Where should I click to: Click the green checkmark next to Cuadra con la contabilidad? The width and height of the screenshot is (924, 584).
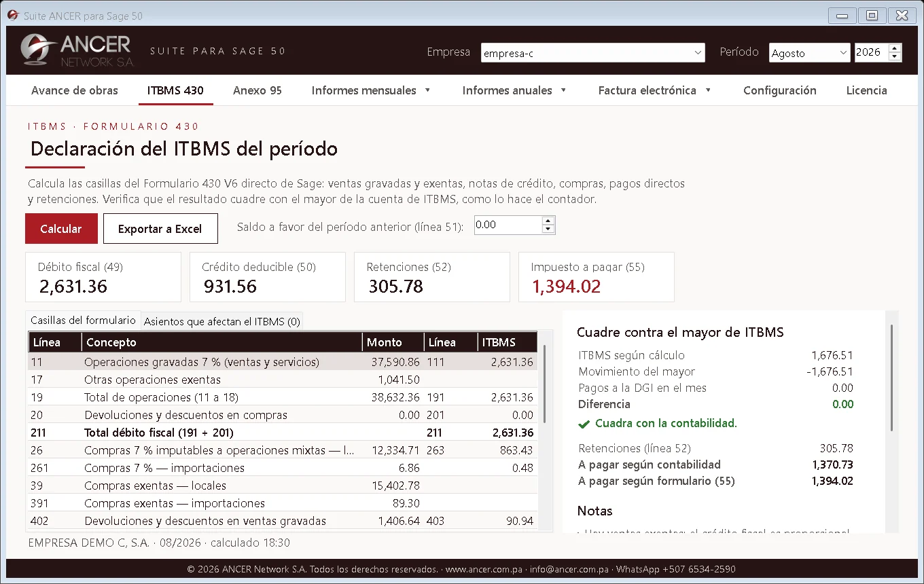pyautogui.click(x=584, y=424)
